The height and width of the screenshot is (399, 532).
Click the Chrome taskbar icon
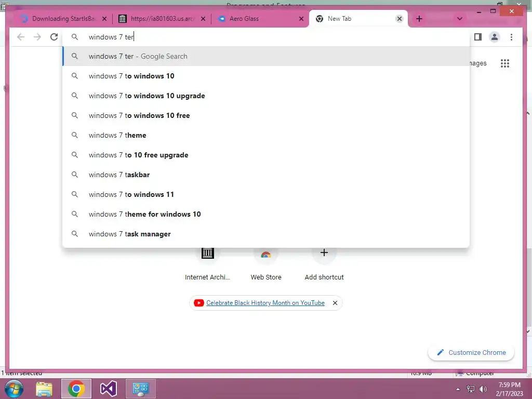pos(76,389)
